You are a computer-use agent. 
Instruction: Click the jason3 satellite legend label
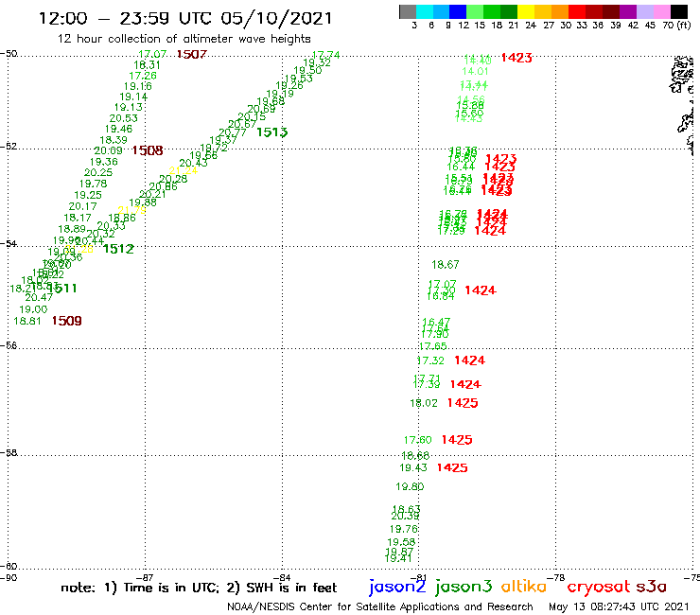(464, 587)
